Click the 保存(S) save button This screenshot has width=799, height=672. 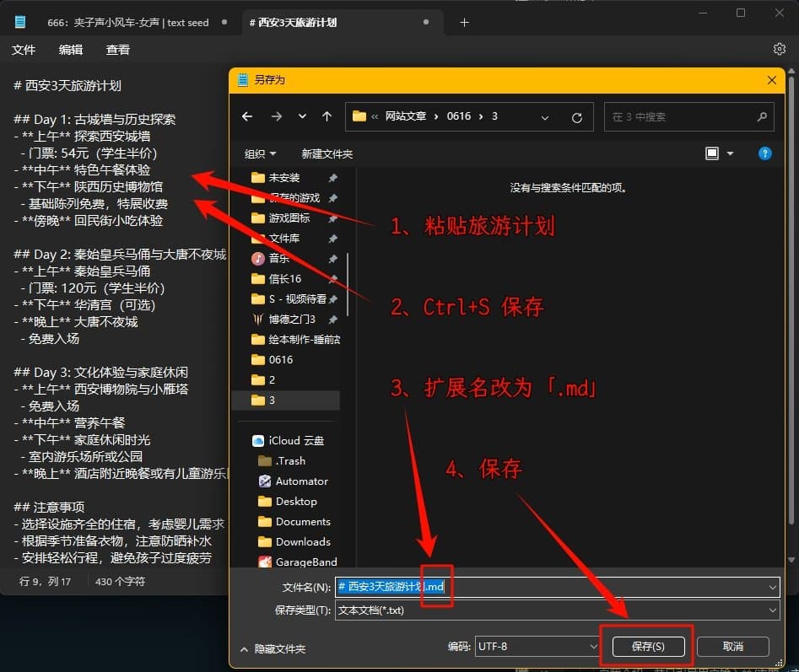[648, 646]
